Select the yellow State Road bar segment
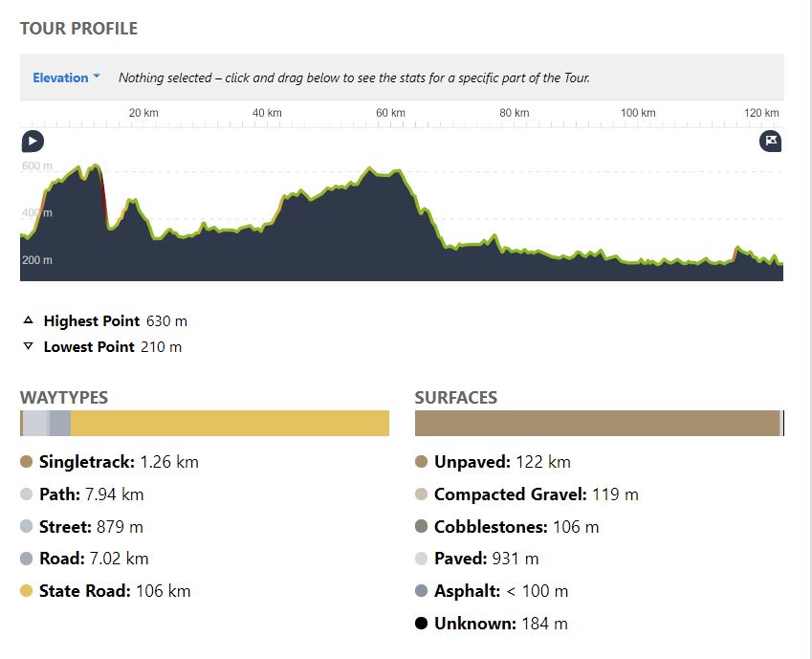Screen dimensions: 812x659 pyautogui.click(x=230, y=423)
